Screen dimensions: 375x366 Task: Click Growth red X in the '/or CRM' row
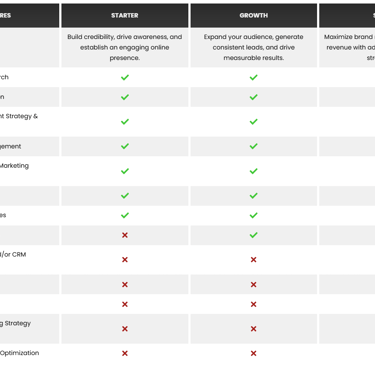[x=254, y=260]
